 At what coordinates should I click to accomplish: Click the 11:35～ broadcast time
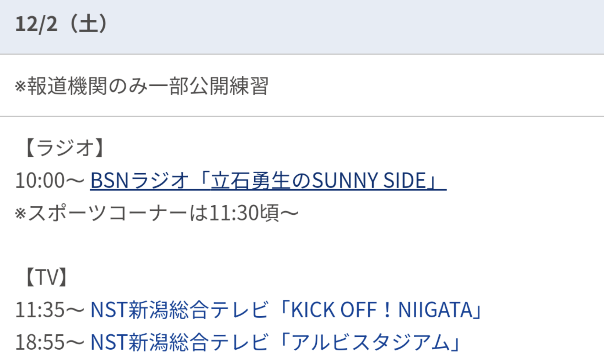[x=50, y=310]
